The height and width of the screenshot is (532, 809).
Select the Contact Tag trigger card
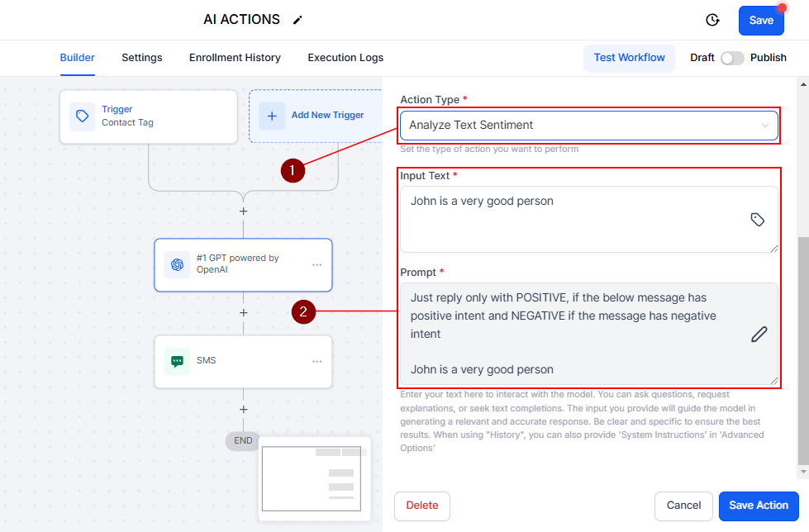pos(149,116)
